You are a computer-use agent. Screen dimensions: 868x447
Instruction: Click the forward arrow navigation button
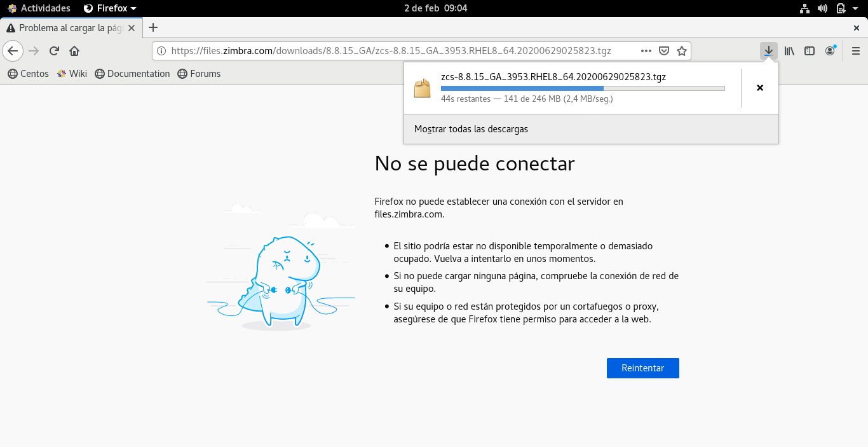pyautogui.click(x=34, y=51)
